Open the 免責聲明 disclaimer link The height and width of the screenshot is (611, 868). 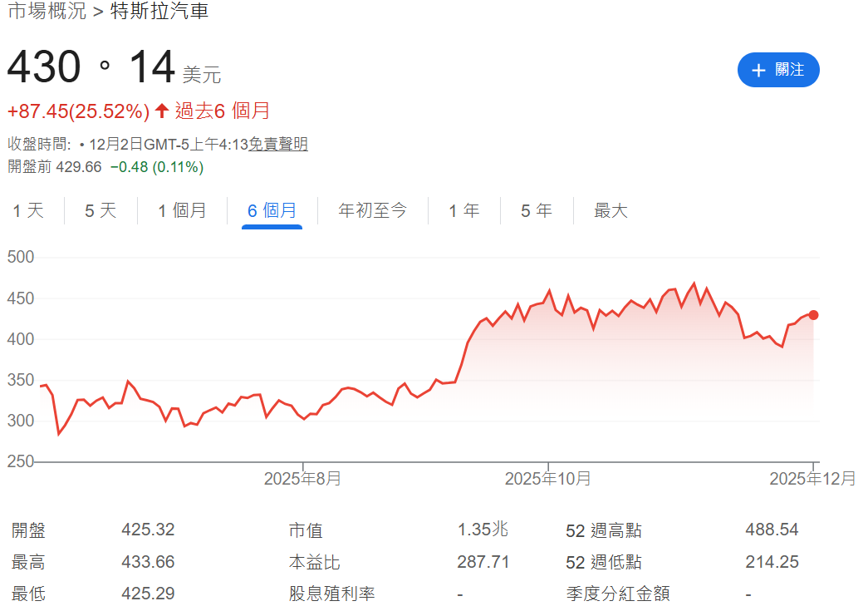point(277,144)
